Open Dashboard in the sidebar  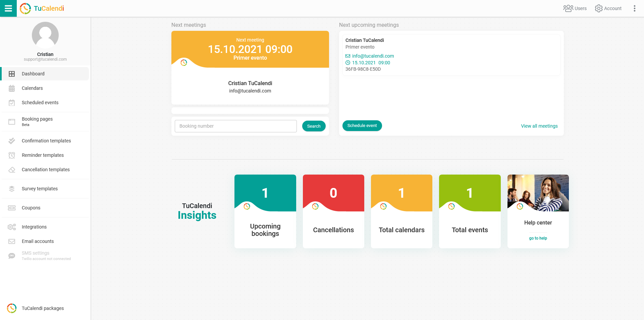click(x=45, y=74)
